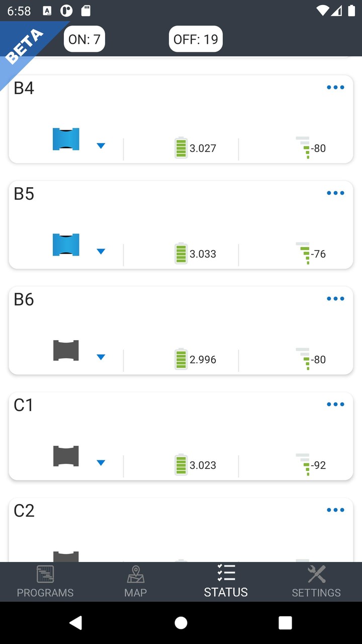
Task: Open the three-dot menu for B4
Action: coord(335,88)
